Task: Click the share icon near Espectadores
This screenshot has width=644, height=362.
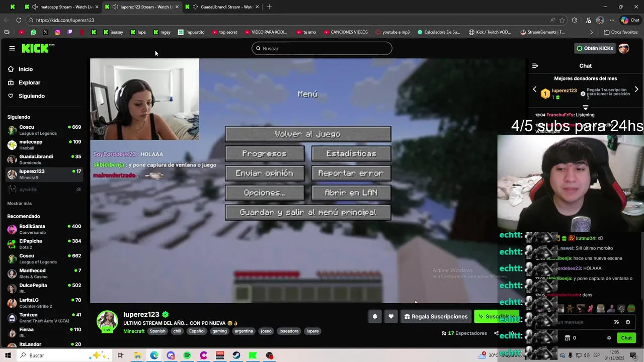Action: 496,333
